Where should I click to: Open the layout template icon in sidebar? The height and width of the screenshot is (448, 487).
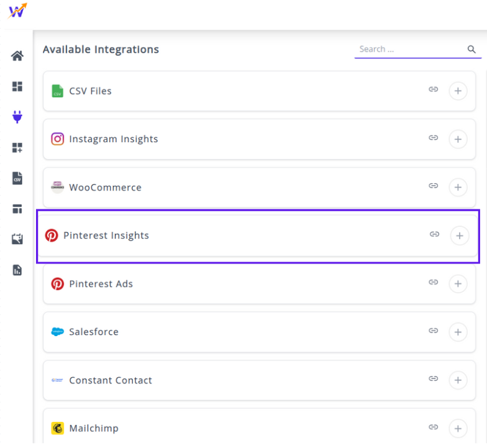(x=17, y=209)
